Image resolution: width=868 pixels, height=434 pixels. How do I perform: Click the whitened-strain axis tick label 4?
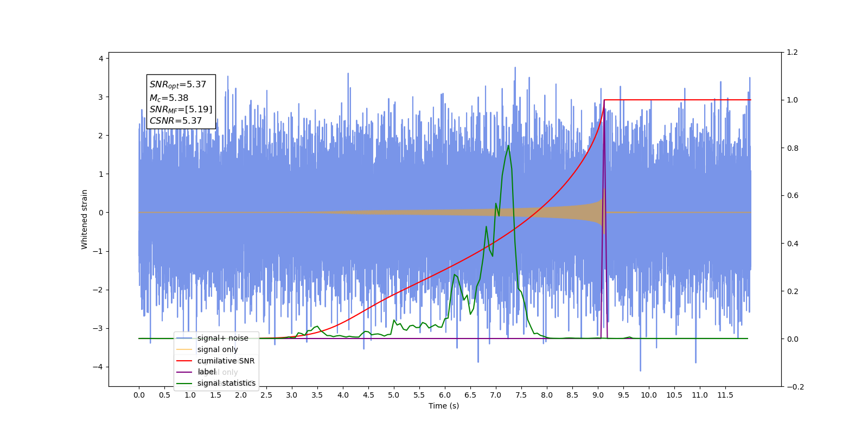click(101, 59)
